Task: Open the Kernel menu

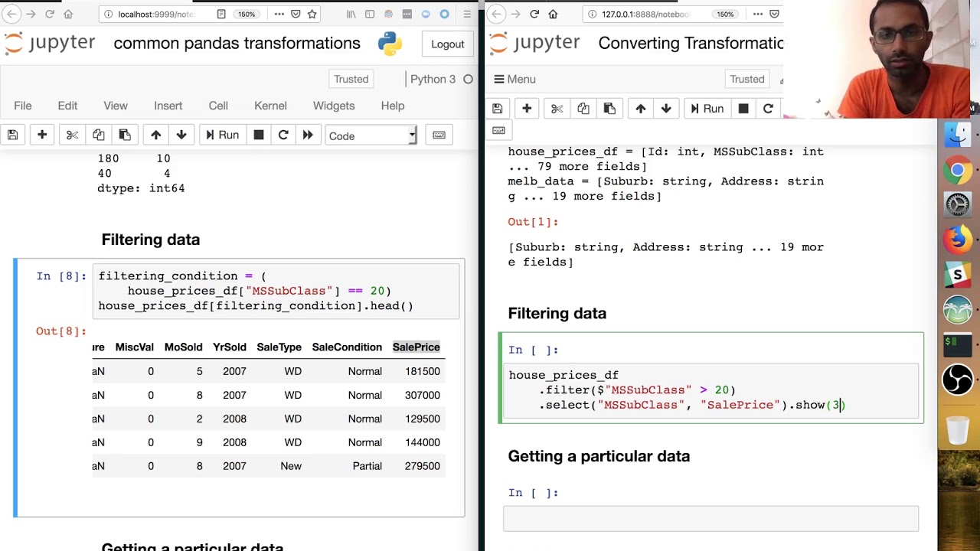Action: (270, 106)
